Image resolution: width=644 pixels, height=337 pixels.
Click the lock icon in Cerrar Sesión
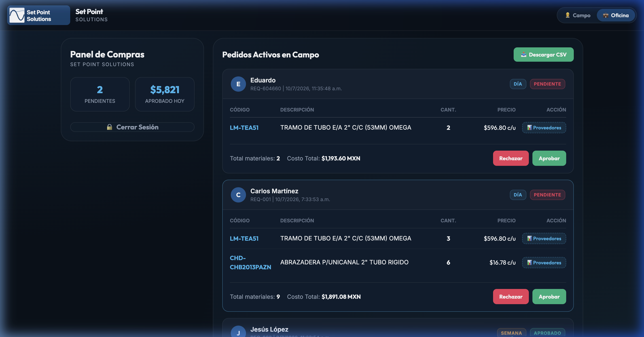coord(109,127)
